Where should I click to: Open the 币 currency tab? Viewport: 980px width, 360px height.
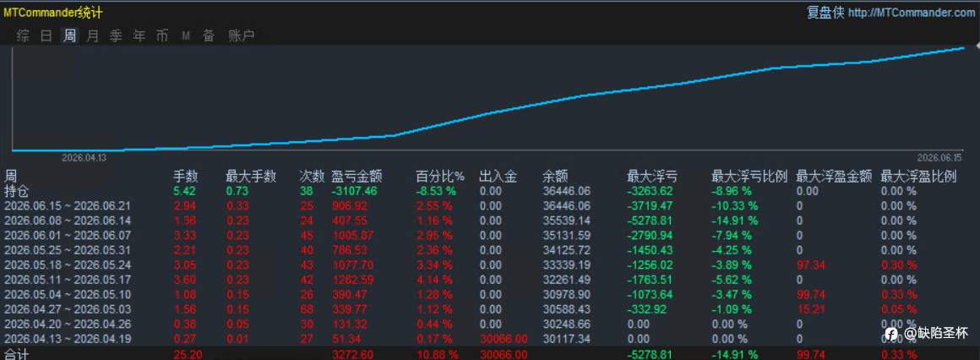coord(162,36)
